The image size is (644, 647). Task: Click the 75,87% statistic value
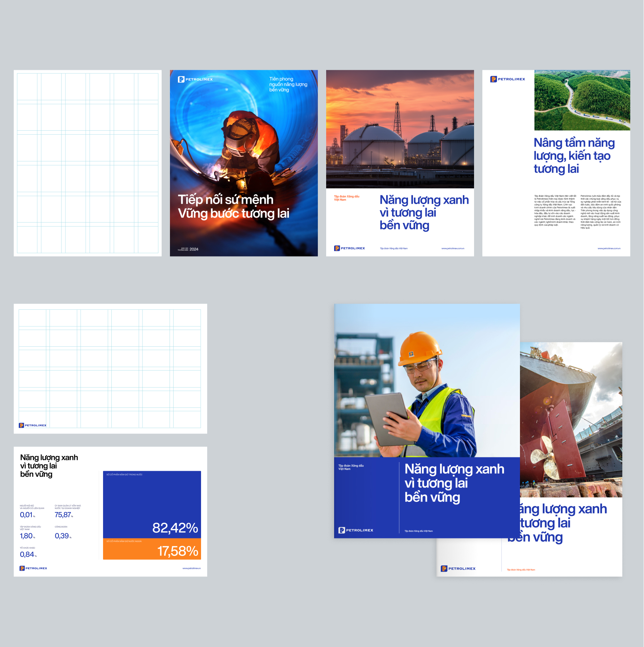63,515
